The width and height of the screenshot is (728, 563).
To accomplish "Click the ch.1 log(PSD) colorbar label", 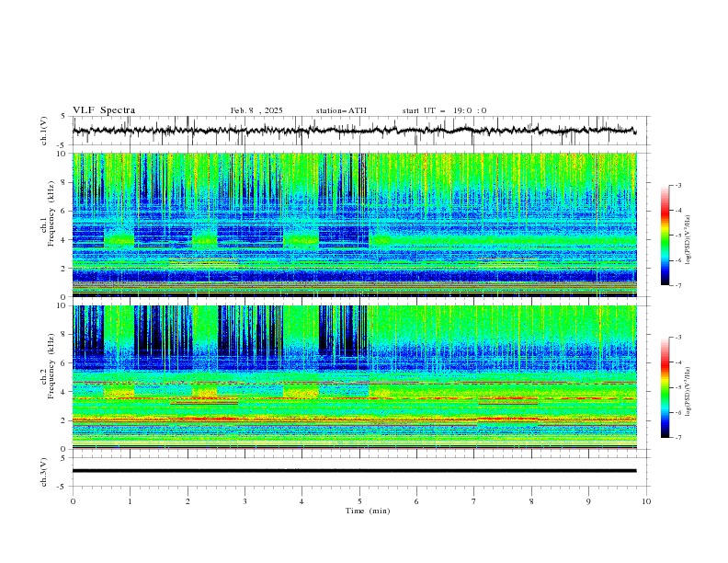I will (x=688, y=240).
